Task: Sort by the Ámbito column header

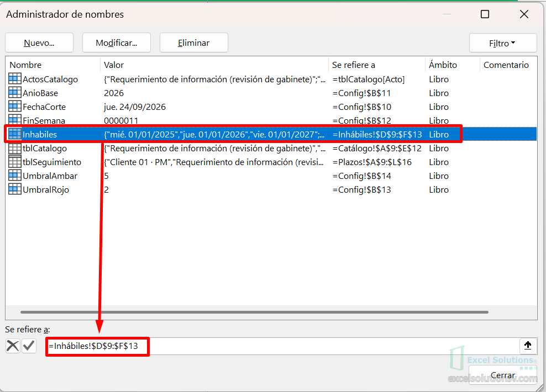Action: pos(453,65)
